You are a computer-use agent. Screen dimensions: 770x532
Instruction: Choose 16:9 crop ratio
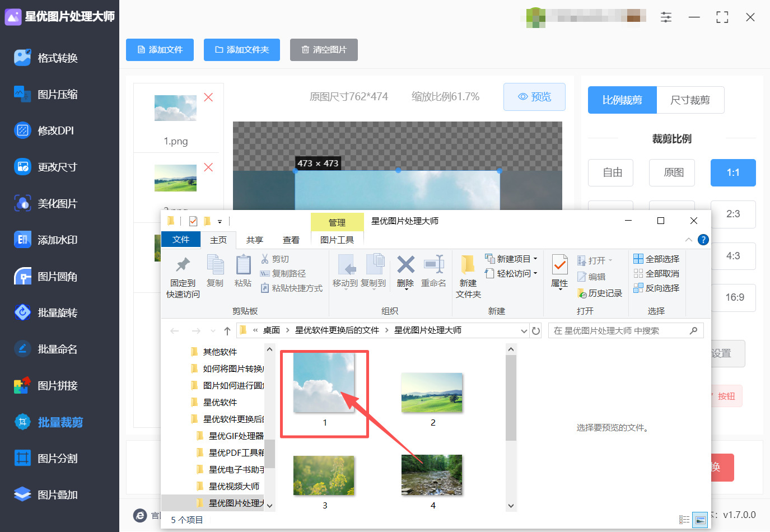733,298
